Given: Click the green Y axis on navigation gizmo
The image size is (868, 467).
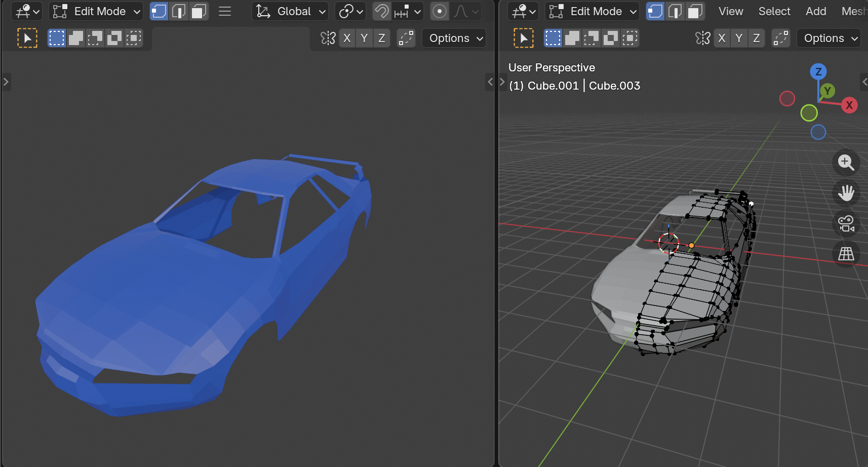Looking at the screenshot, I should (x=827, y=91).
